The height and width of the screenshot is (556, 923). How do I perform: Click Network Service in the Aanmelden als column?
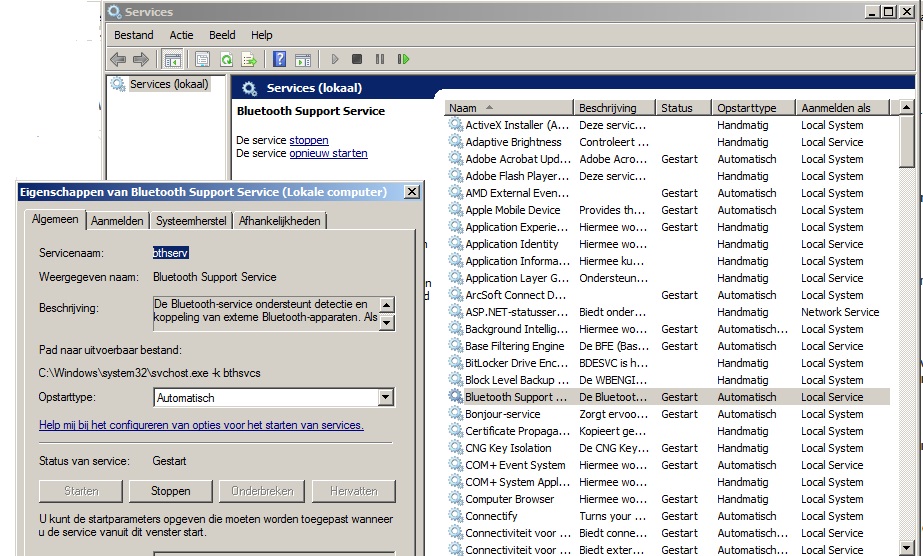pyautogui.click(x=840, y=312)
